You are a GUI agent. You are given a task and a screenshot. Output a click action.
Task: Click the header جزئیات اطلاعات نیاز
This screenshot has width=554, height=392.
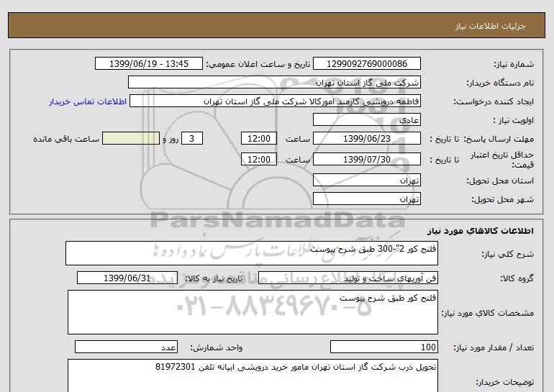491,26
